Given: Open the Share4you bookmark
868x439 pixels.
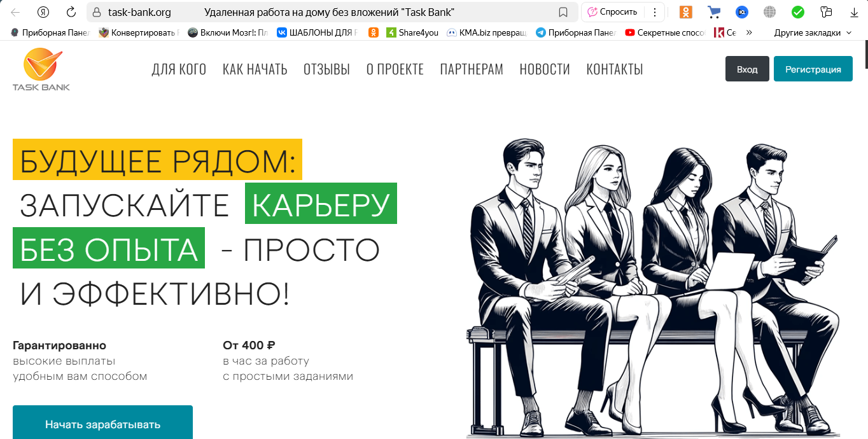Looking at the screenshot, I should click(x=412, y=32).
